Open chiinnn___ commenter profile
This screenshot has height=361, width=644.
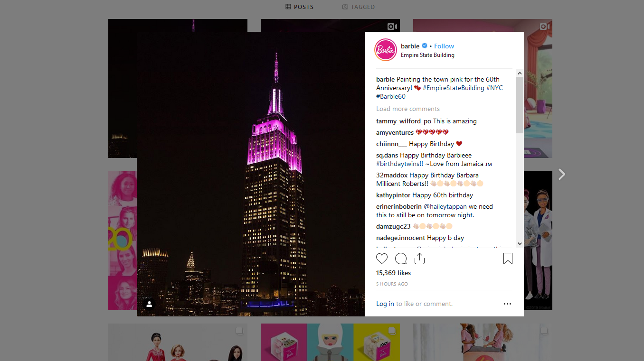pos(391,144)
